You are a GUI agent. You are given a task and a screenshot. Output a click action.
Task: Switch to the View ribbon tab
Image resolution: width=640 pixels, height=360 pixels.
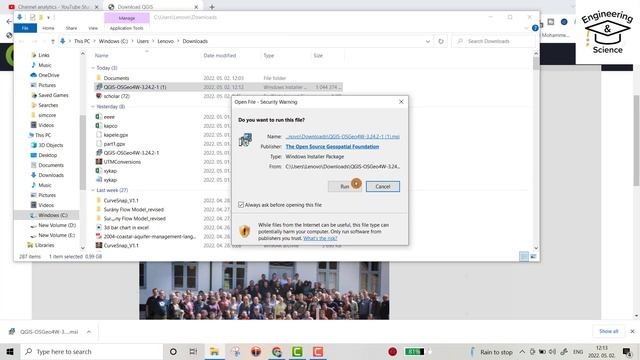(93, 28)
